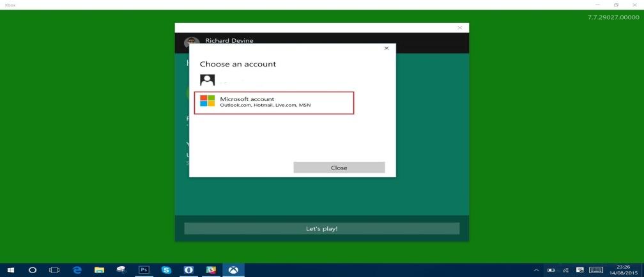The image size is (644, 277).
Task: Open Task View on the taskbar
Action: 54,270
